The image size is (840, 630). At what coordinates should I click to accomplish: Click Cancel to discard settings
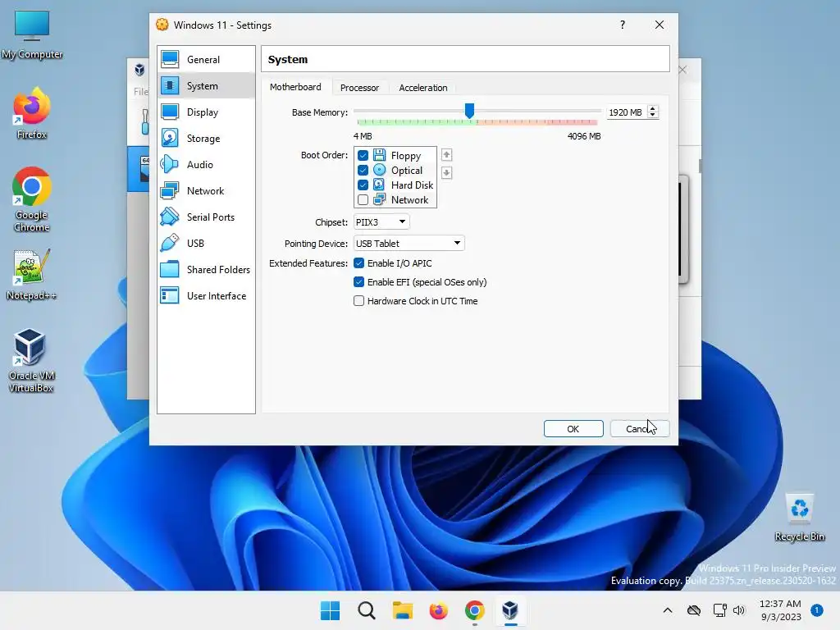[640, 428]
